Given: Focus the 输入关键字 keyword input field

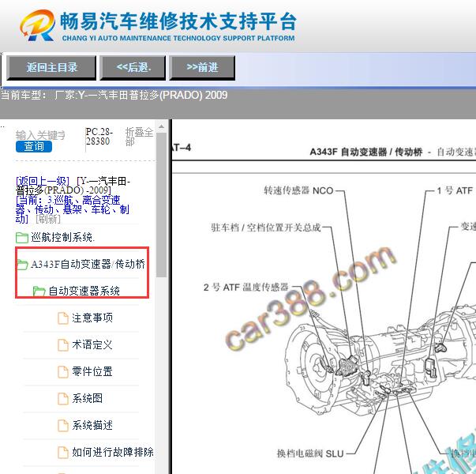Looking at the screenshot, I should (x=40, y=135).
